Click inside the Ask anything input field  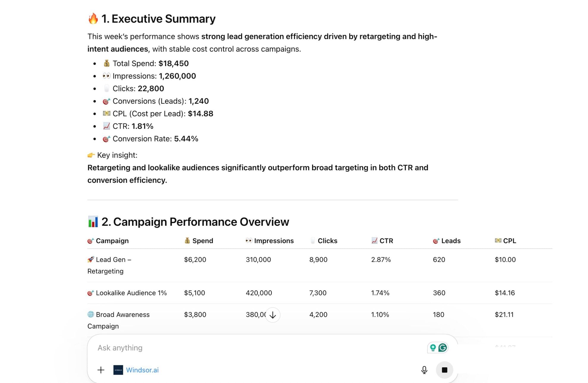click(x=208, y=348)
